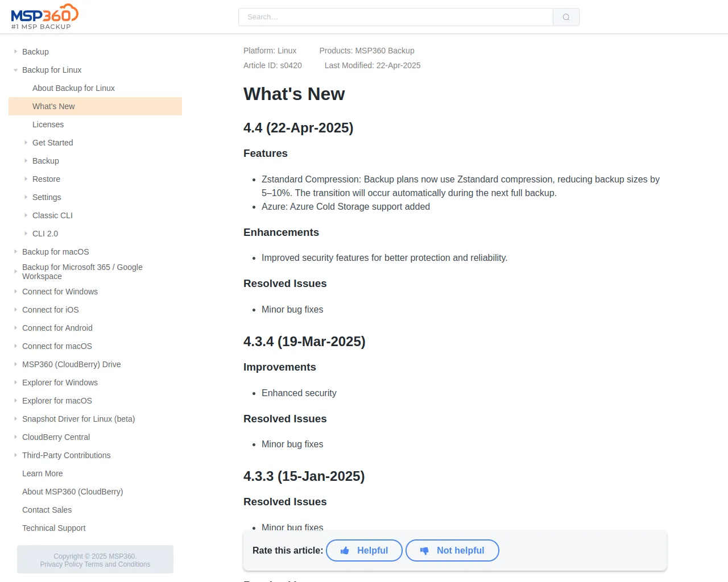Screen dimensions: 728x582
Task: Open the Licenses sidebar page
Action: [x=48, y=124]
